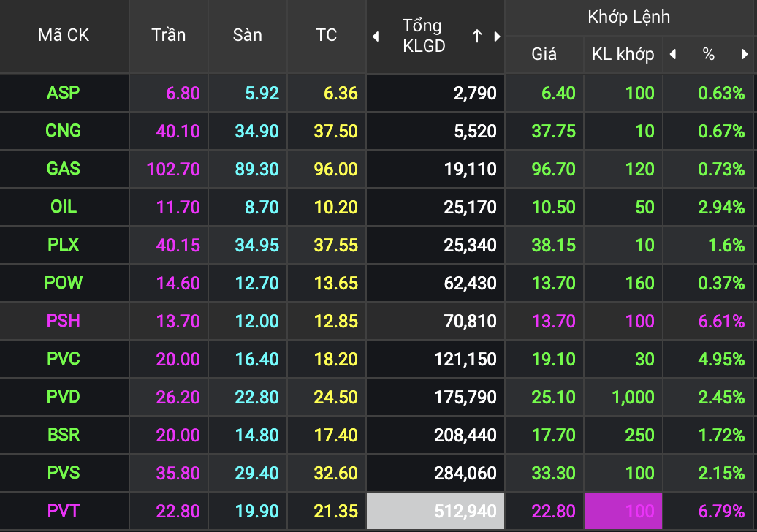
Task: Click the highlighted 512,940 total volume cell
Action: coord(435,511)
